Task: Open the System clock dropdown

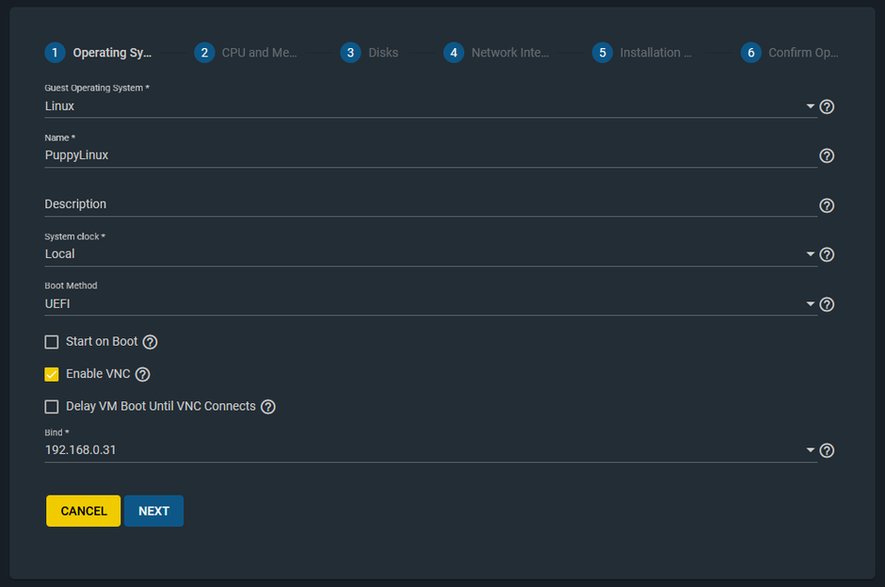Action: tap(430, 254)
